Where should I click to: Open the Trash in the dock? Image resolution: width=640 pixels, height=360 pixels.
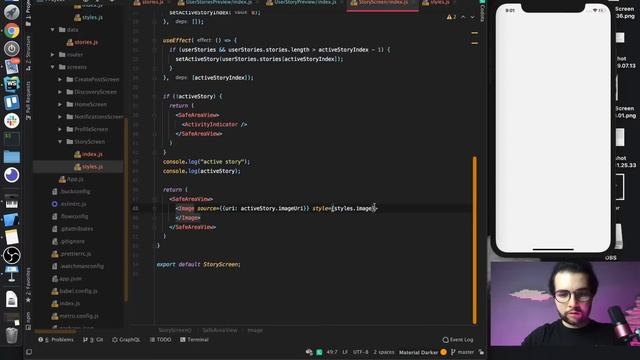(11, 335)
